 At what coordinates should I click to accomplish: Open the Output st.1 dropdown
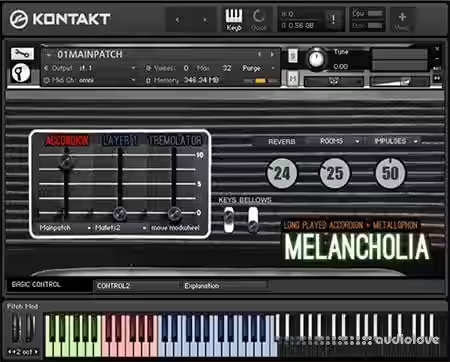point(133,68)
